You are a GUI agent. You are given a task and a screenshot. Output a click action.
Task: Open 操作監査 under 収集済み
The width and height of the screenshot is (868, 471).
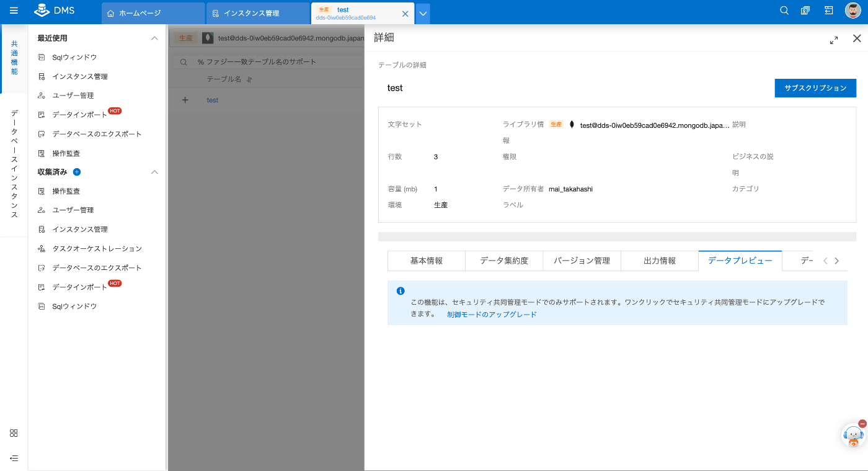point(66,191)
